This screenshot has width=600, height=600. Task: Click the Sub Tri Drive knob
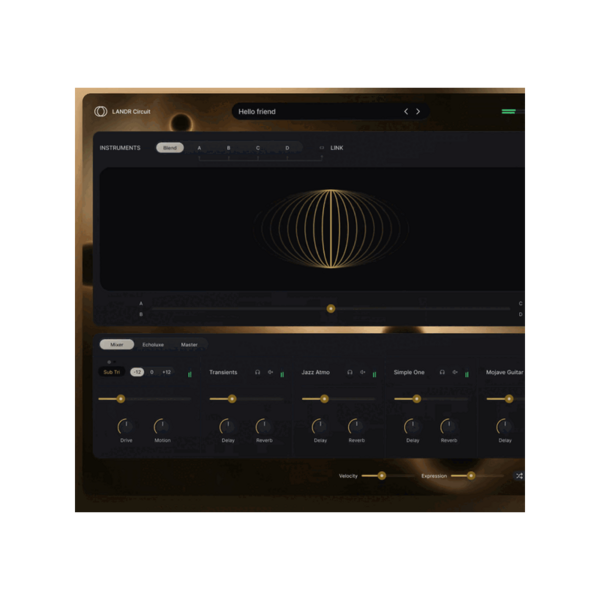125,426
